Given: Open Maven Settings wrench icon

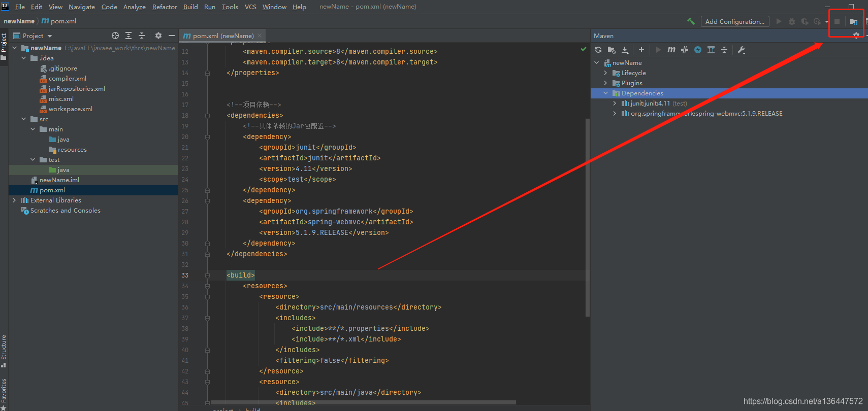Looking at the screenshot, I should coord(742,50).
